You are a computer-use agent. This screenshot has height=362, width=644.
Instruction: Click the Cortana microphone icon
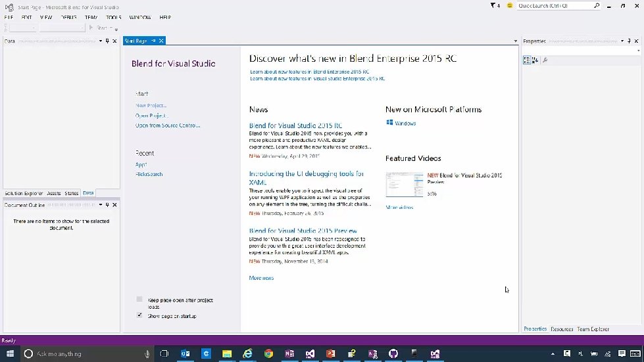[147, 354]
